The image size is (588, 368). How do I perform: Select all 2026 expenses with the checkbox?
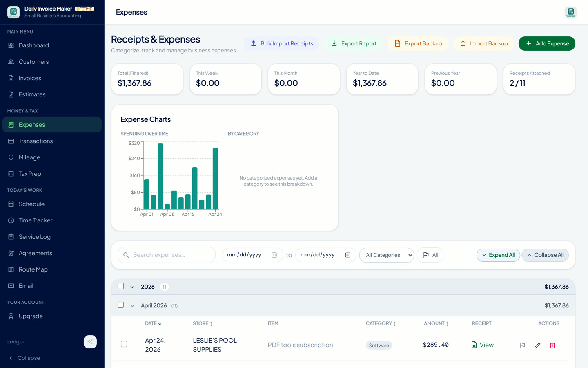(x=120, y=286)
